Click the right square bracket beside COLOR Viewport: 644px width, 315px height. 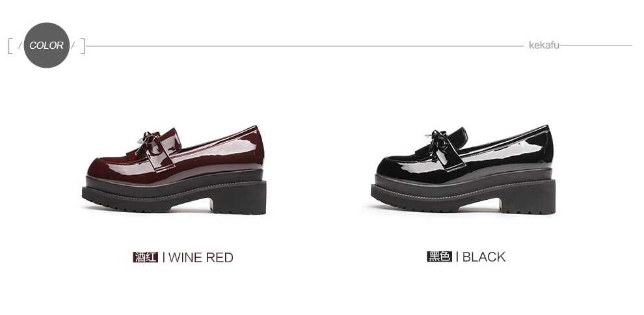83,46
